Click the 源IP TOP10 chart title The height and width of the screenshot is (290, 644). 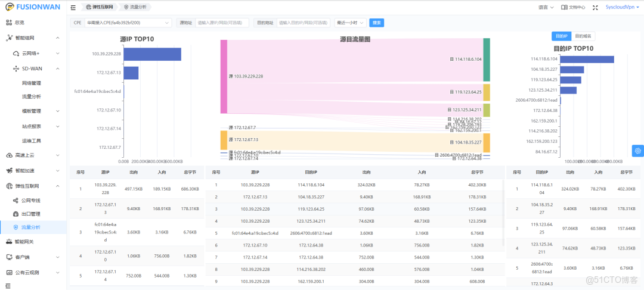[x=137, y=39]
